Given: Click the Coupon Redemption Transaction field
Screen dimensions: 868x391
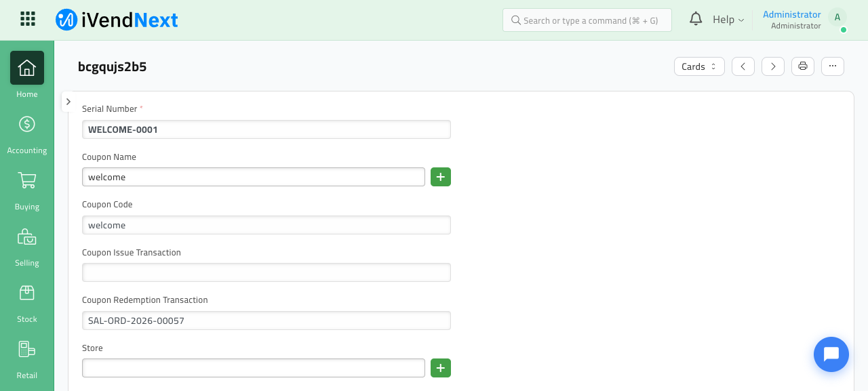Looking at the screenshot, I should click(x=267, y=321).
